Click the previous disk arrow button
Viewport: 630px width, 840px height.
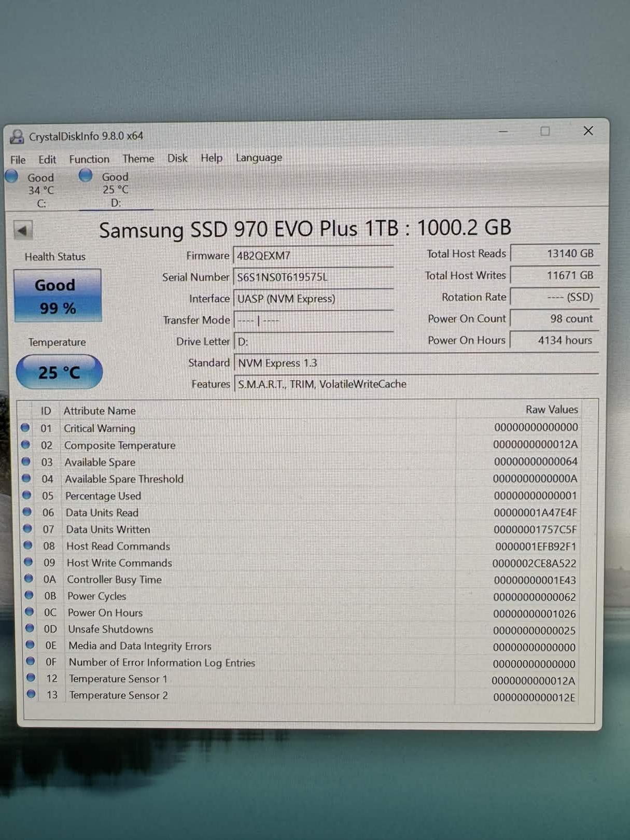(x=23, y=230)
